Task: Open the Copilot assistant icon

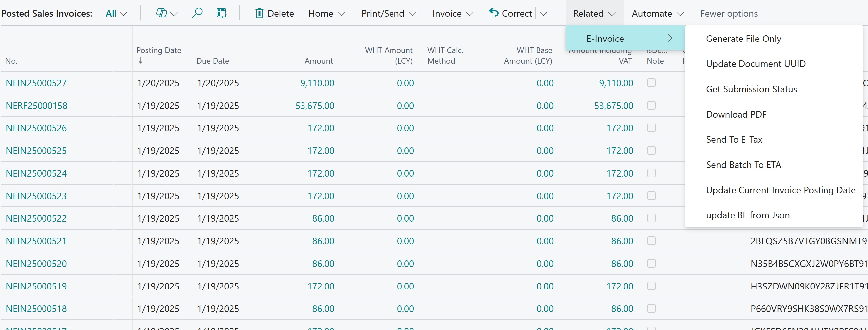Action: 161,13
